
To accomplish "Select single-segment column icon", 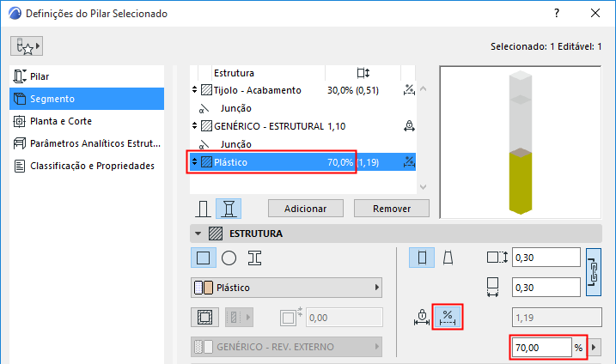I will pos(204,209).
